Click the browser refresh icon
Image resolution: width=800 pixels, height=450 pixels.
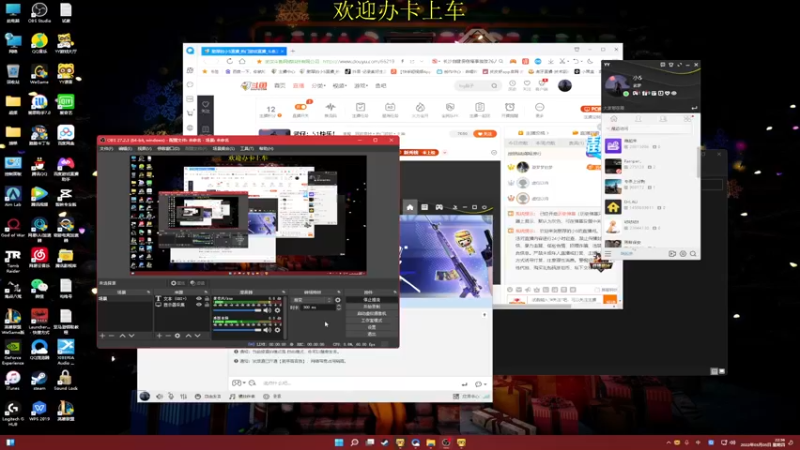230,61
